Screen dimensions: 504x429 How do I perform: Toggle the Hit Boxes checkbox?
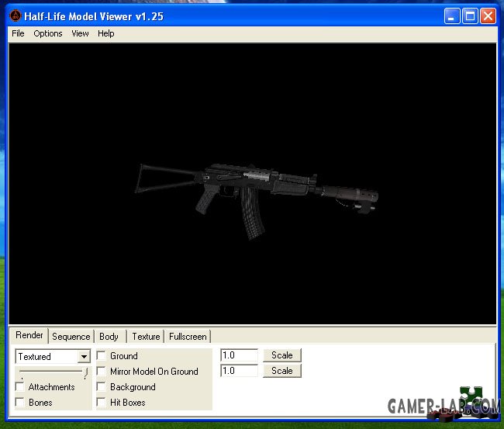tap(101, 402)
